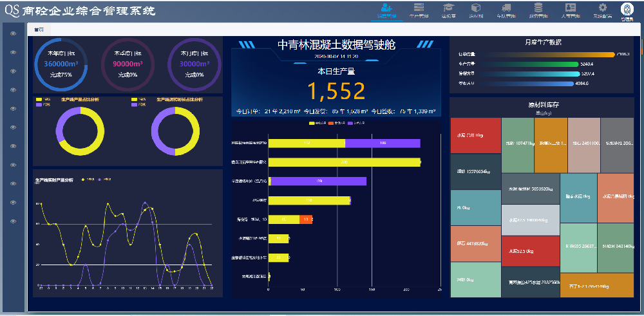
Task: Click the 1,552 daily production figure
Action: click(336, 91)
